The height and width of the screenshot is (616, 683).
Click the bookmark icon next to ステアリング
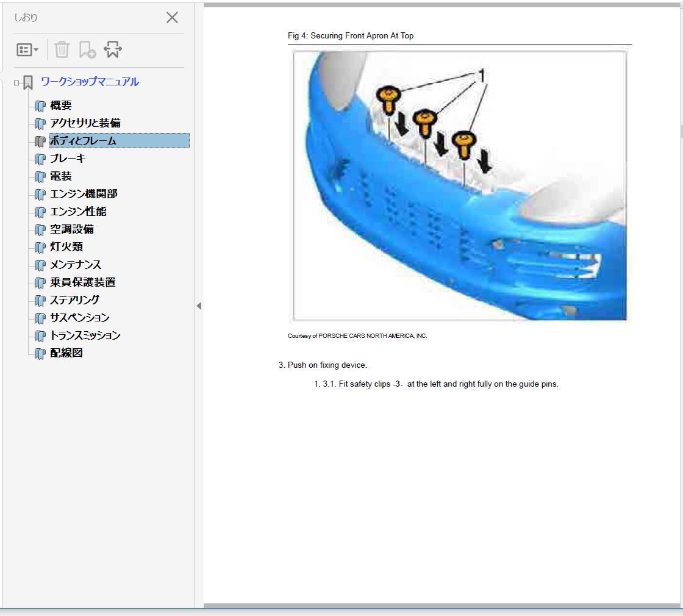[x=40, y=301]
